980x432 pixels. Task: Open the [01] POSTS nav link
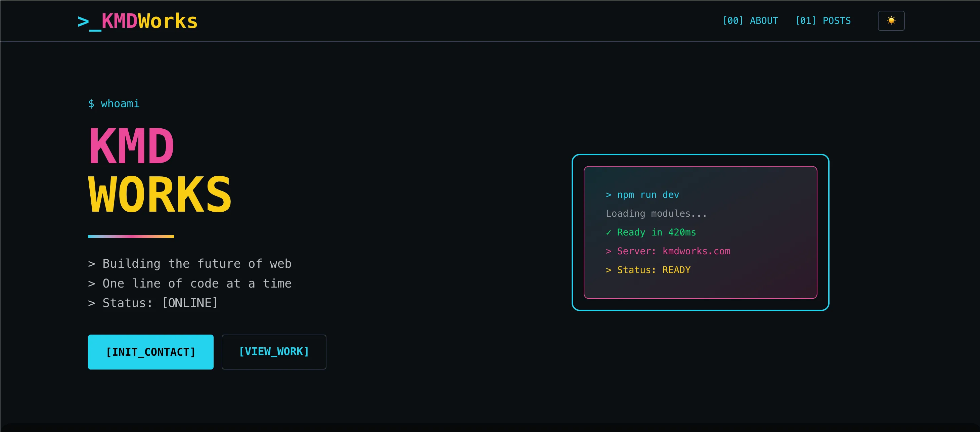[823, 20]
